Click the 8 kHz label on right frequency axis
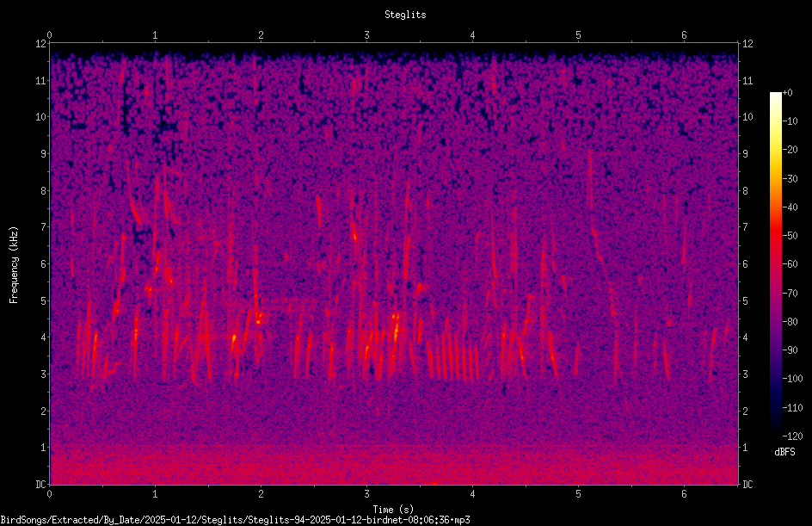The image size is (812, 526). [745, 191]
